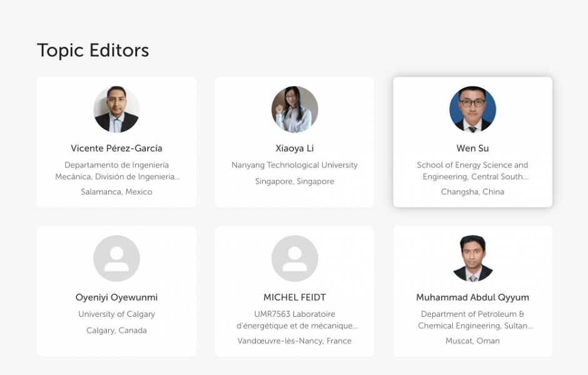Open Vicente Pérez-García's name link
This screenshot has height=375, width=588.
click(116, 148)
